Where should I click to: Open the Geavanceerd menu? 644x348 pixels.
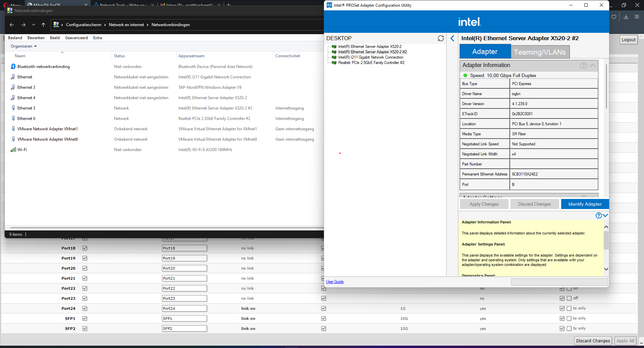point(76,38)
